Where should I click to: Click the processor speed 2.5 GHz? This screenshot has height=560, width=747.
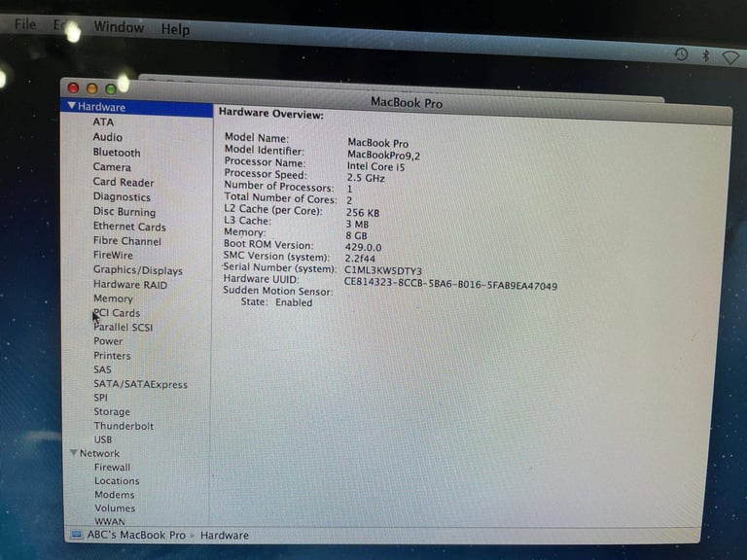tap(366, 178)
